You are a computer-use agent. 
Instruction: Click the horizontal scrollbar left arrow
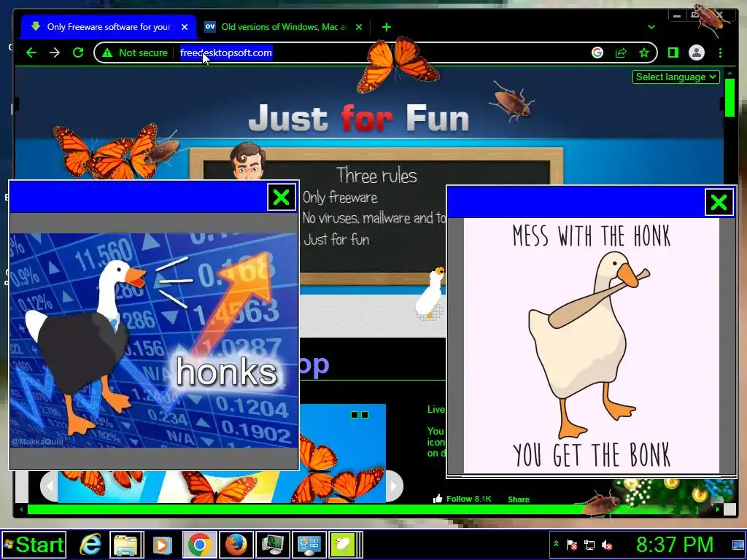click(21, 510)
